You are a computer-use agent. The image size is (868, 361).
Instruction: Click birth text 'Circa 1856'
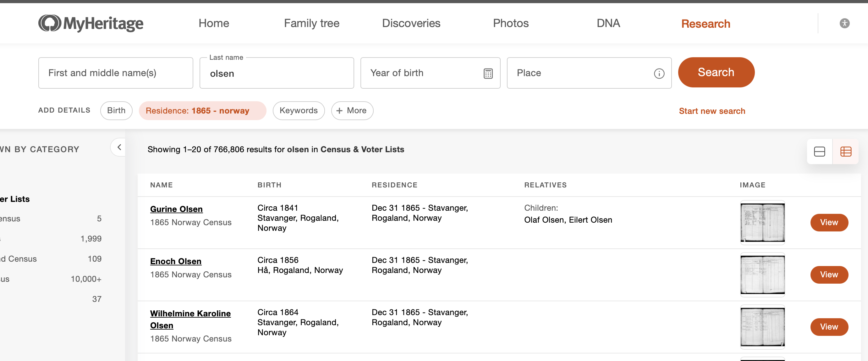pos(278,260)
